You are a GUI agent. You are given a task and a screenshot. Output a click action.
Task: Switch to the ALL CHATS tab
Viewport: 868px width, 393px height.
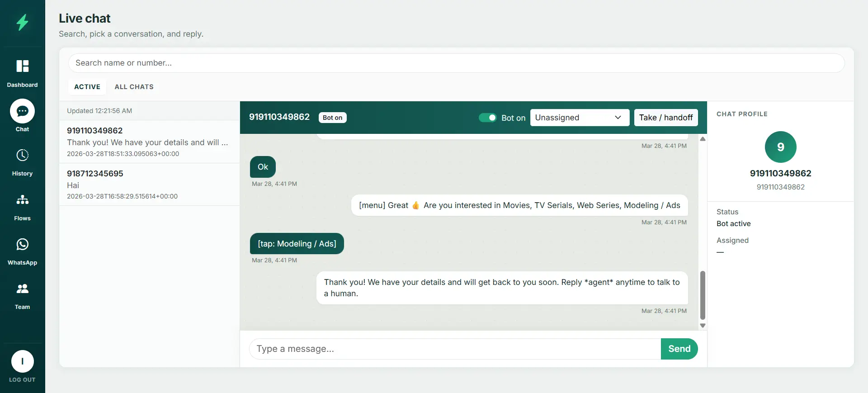click(x=134, y=87)
